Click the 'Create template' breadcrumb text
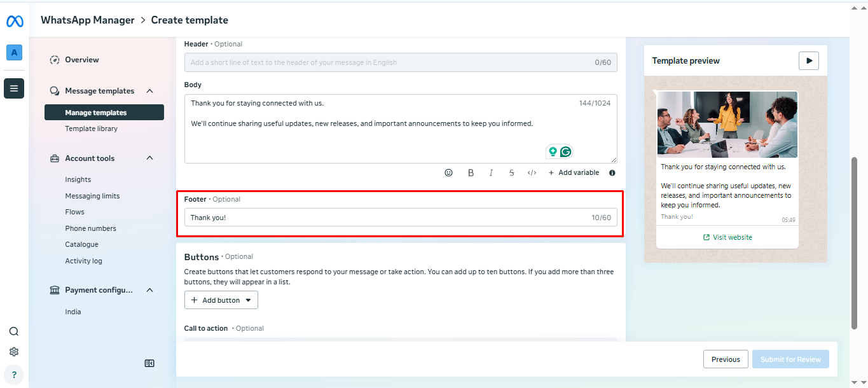 point(189,20)
